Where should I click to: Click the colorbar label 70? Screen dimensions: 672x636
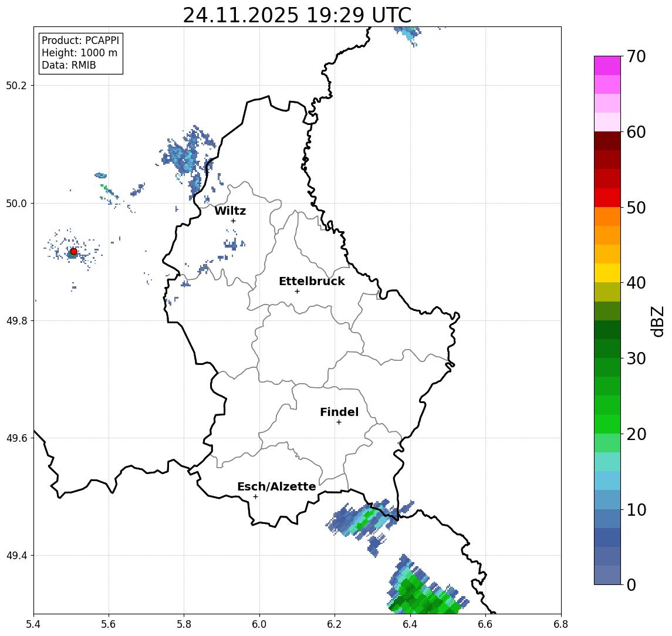click(636, 56)
